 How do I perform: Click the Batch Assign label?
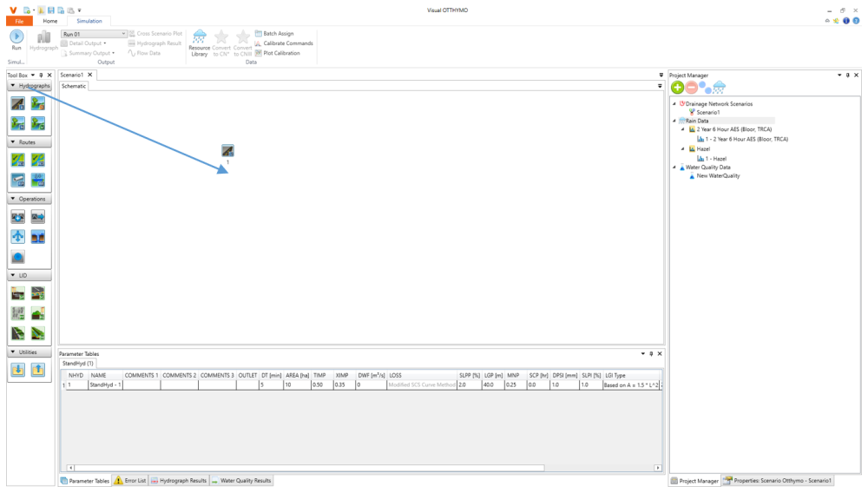coord(279,34)
